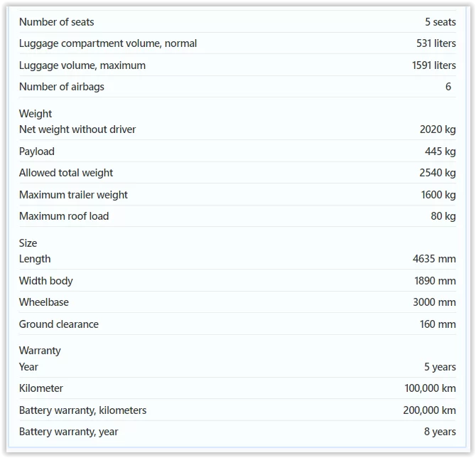Click the "Ground clearance" label
This screenshot has width=476, height=458.
pos(58,324)
